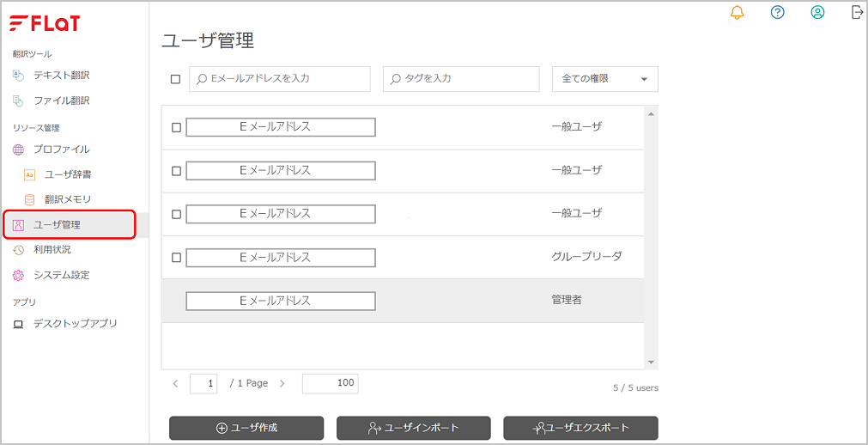Open プロファイル in resource management

(x=62, y=149)
